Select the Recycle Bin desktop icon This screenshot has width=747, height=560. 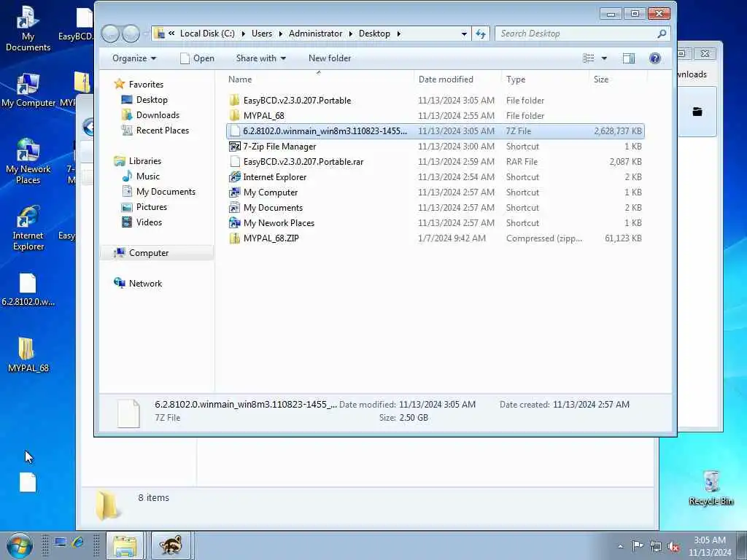pos(711,488)
